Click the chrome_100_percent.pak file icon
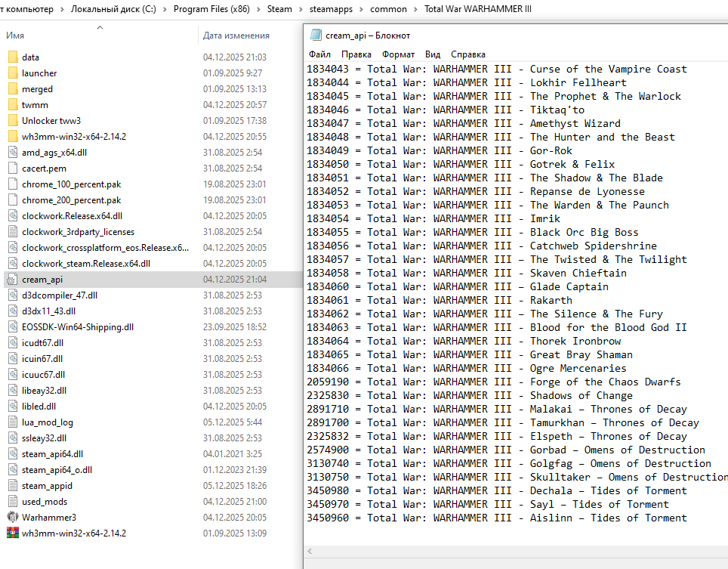728x569 pixels. click(13, 184)
